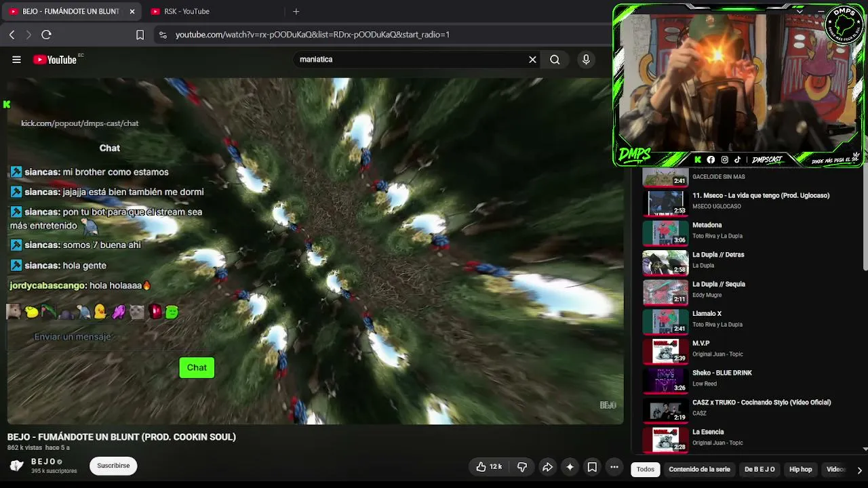Bookmark this page in the browser

[x=140, y=35]
